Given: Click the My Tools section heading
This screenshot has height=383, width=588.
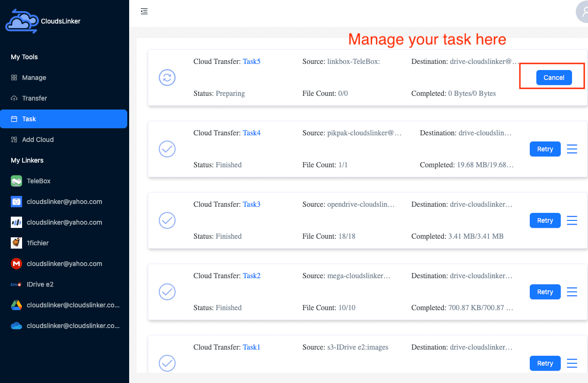Looking at the screenshot, I should [x=24, y=57].
